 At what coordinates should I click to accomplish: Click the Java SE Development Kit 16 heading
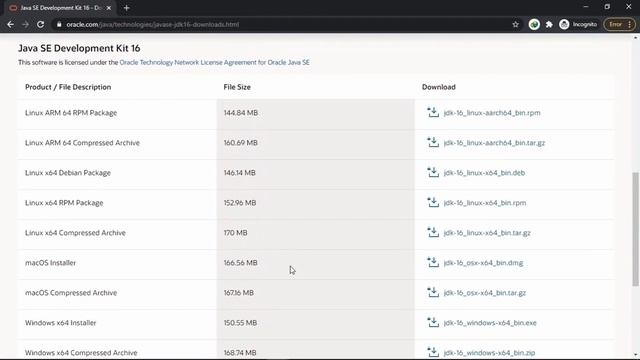(x=79, y=48)
